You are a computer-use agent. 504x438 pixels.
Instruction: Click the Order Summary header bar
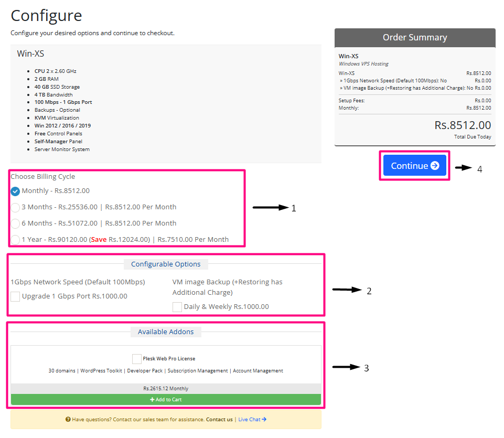click(x=415, y=38)
